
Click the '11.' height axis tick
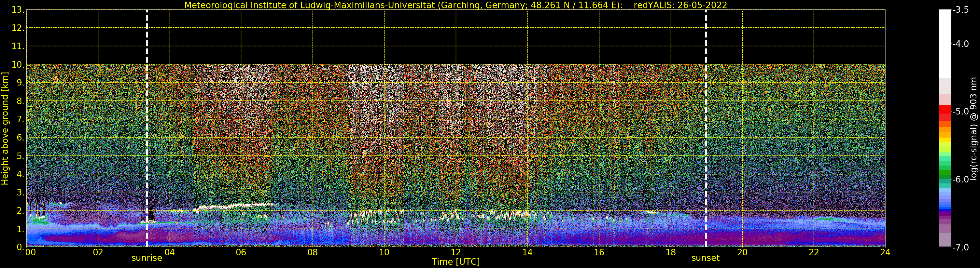click(18, 46)
